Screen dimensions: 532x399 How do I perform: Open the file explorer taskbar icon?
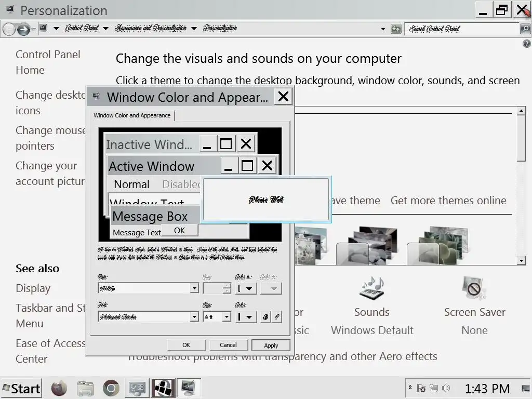pyautogui.click(x=85, y=389)
